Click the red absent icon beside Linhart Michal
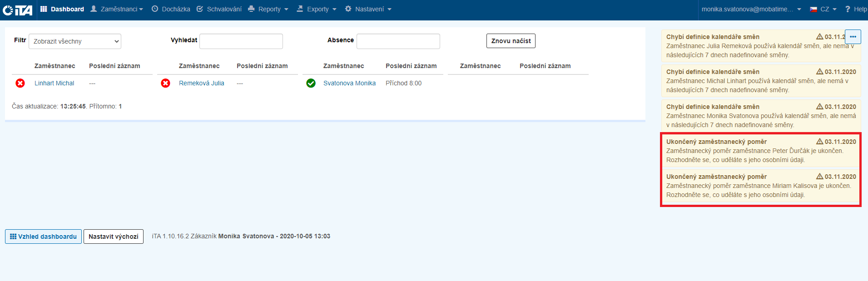868x281 pixels. pos(20,83)
